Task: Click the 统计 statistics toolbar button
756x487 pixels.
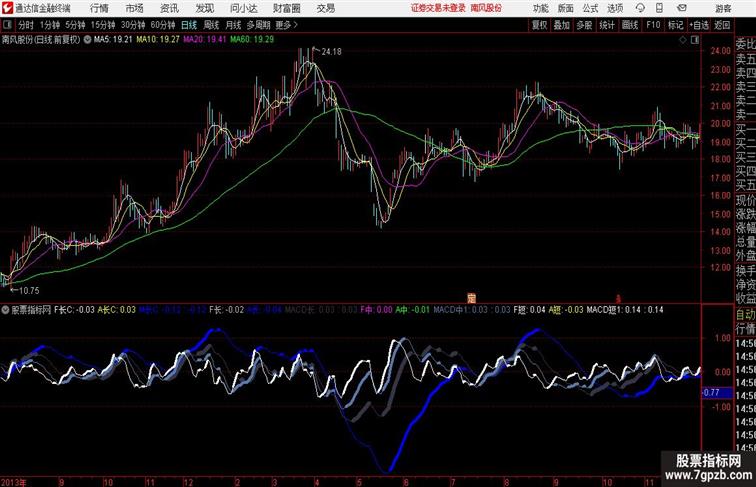Action: coord(607,25)
